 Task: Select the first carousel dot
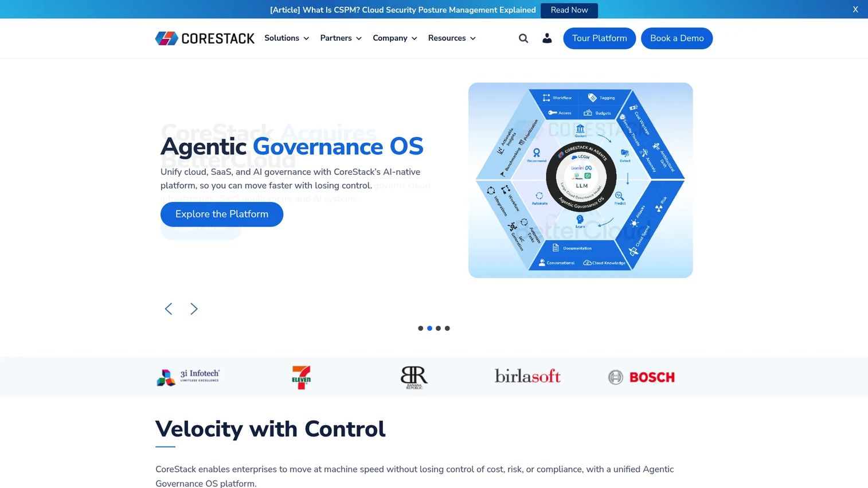[421, 329]
